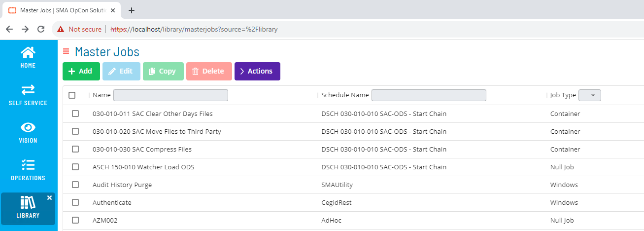Open a new browser tab
644x231 pixels.
[132, 10]
